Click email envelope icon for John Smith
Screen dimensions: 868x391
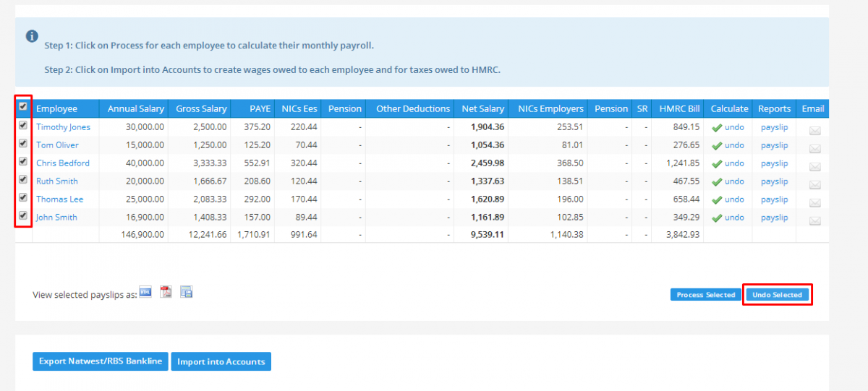[x=814, y=221]
